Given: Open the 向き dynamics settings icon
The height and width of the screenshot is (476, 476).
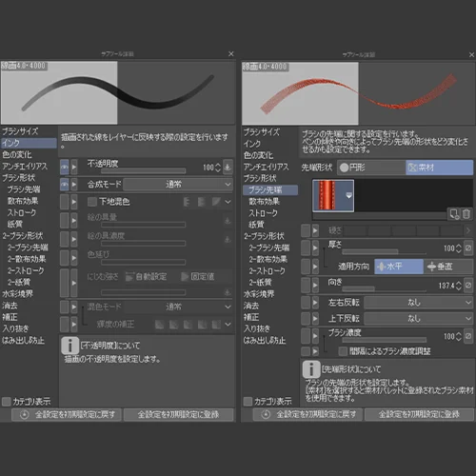Looking at the screenshot, I should 468,285.
